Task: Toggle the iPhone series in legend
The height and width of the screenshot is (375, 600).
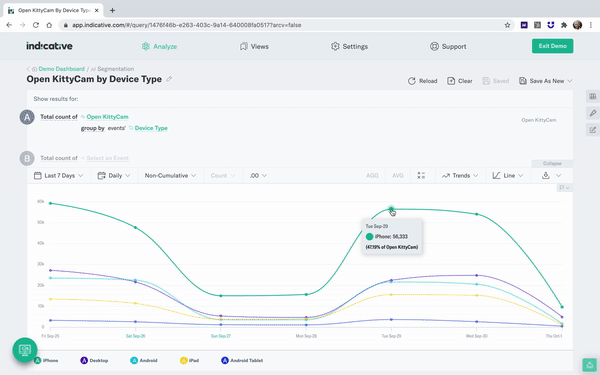Action: point(46,360)
